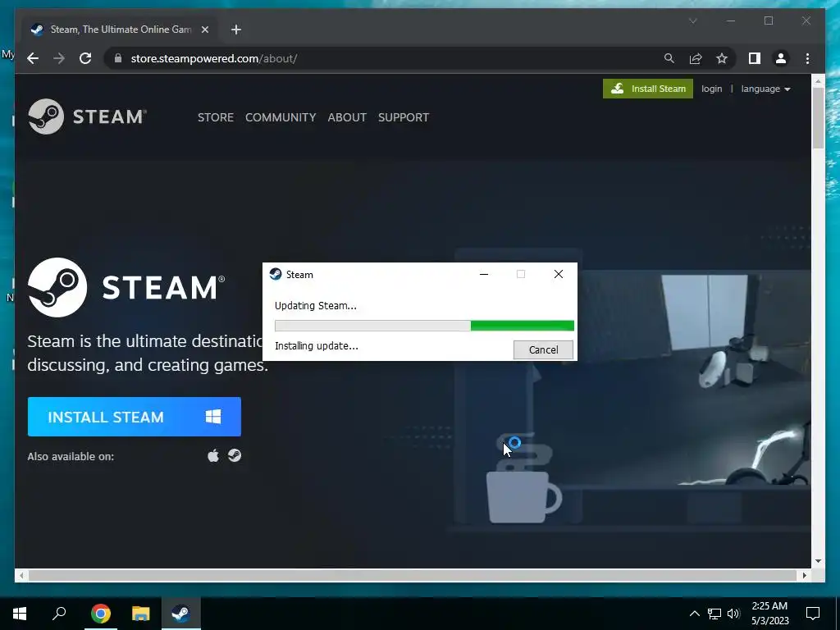This screenshot has height=630, width=840.
Task: Click the Updating Steam progress bar
Action: [x=424, y=326]
